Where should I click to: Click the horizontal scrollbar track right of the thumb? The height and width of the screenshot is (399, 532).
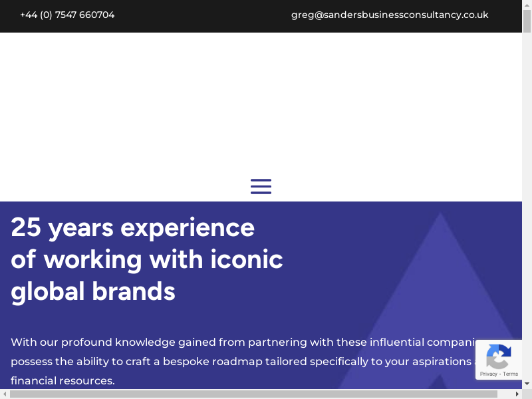pyautogui.click(x=505, y=394)
